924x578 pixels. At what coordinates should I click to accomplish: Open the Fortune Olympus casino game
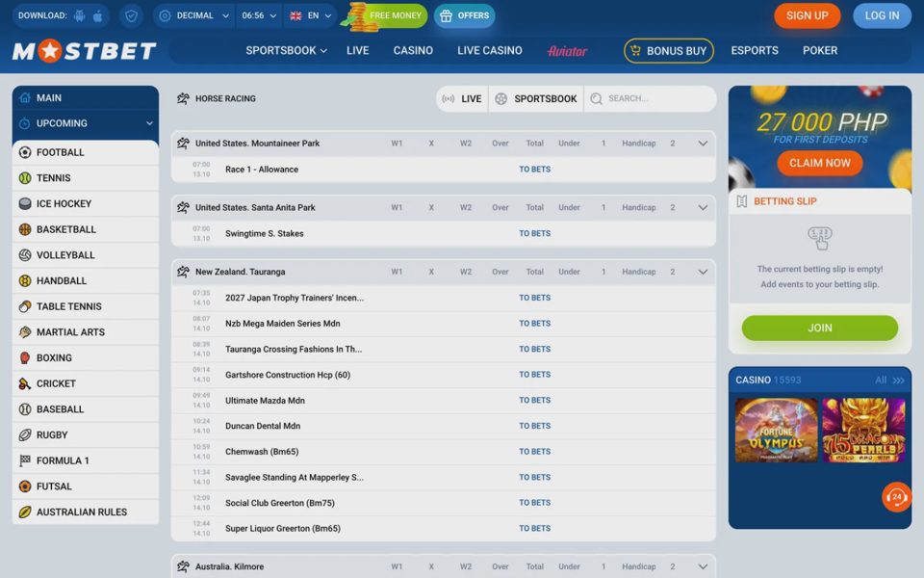[776, 430]
